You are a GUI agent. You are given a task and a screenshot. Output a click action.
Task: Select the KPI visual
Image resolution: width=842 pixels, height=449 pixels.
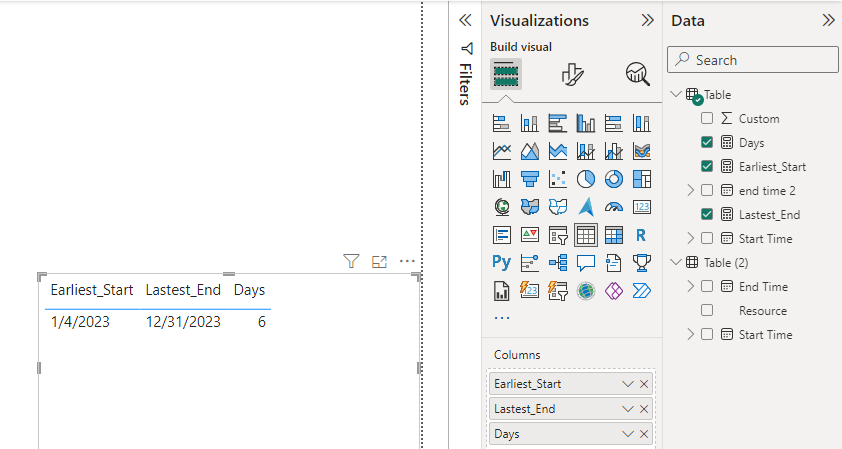click(x=529, y=235)
